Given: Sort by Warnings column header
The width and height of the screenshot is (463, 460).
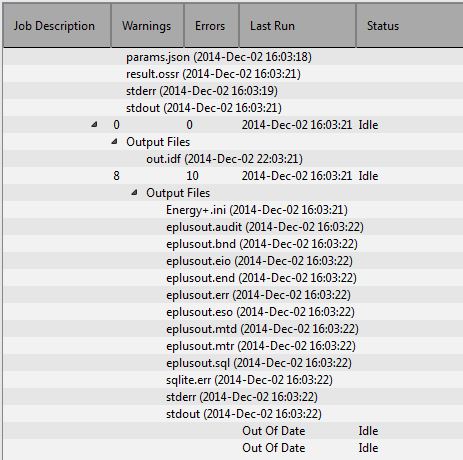Looking at the screenshot, I should coord(147,26).
